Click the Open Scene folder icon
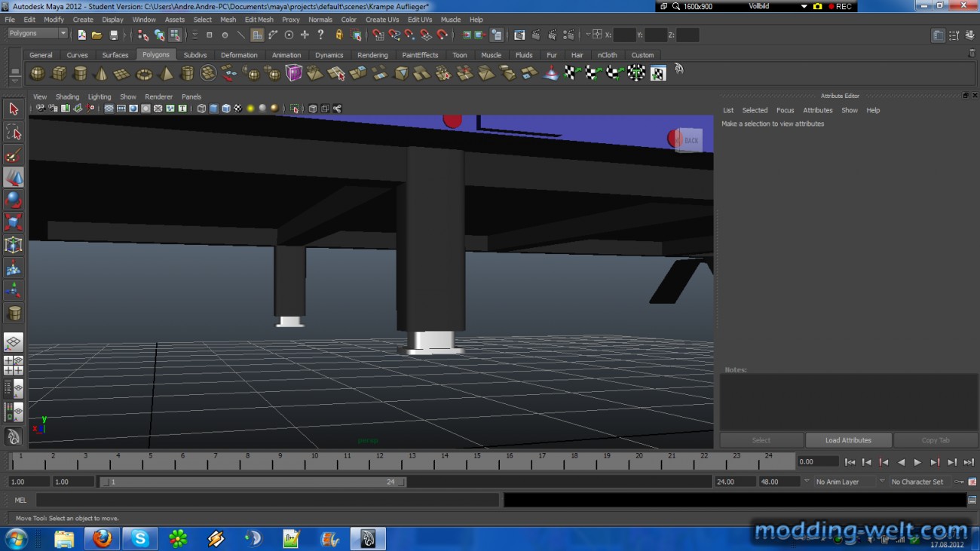The image size is (980, 551). pos(96,35)
